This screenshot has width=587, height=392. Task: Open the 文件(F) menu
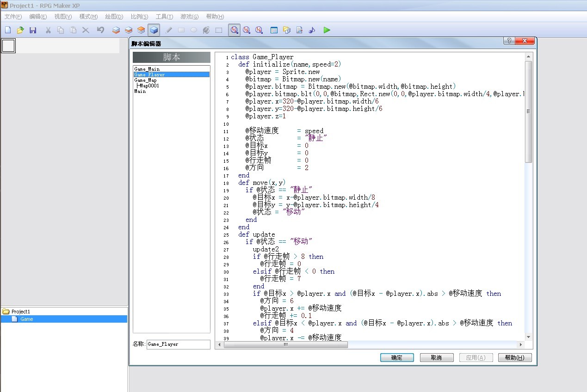pyautogui.click(x=13, y=17)
